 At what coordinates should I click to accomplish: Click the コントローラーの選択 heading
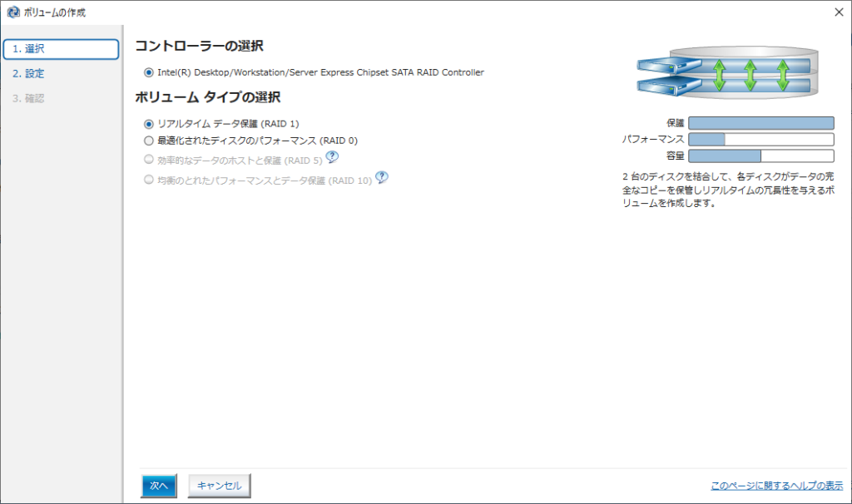(x=199, y=46)
